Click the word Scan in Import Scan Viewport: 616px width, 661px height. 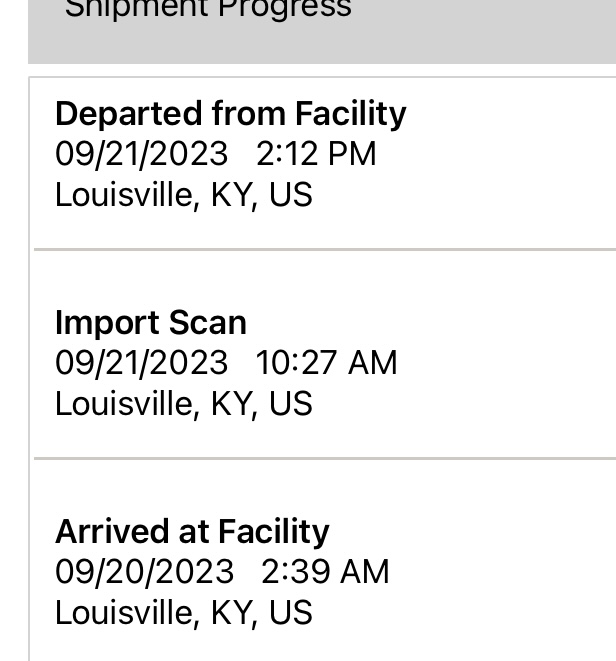pos(208,323)
